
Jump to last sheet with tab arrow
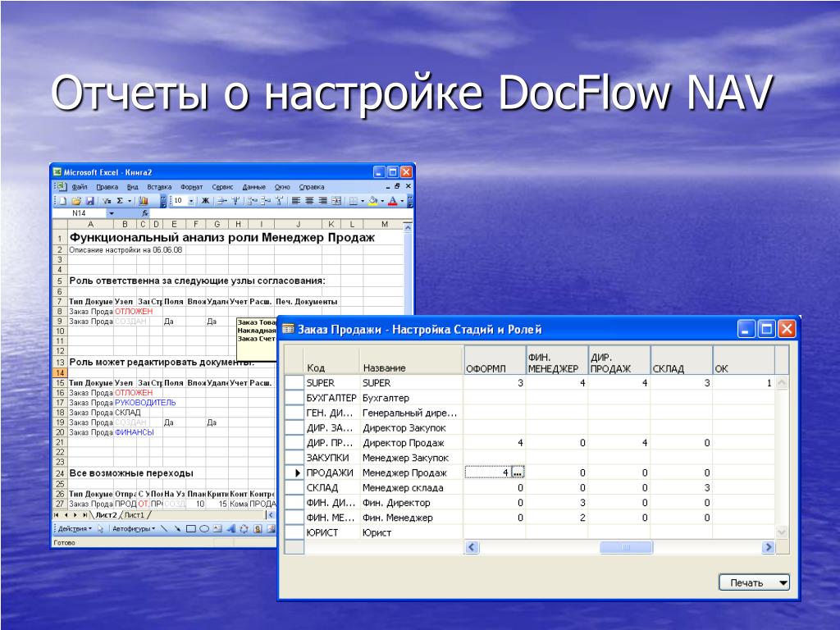point(84,515)
